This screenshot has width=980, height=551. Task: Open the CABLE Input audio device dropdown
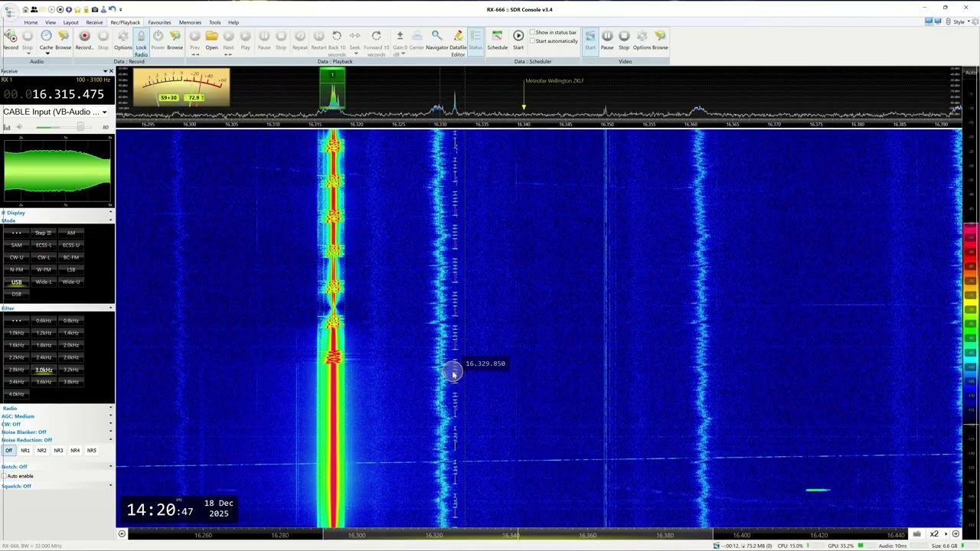[x=104, y=112]
